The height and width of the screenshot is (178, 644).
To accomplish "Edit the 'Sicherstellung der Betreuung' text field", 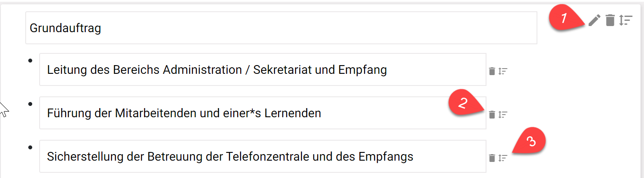I will click(262, 156).
